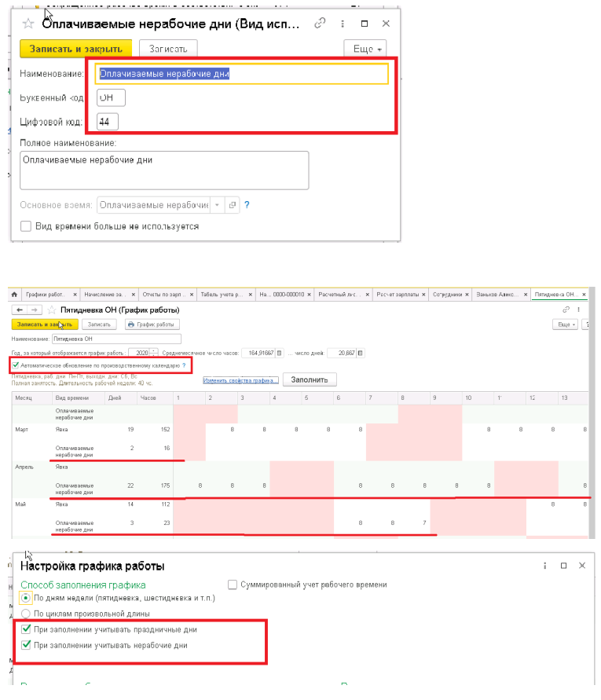The height and width of the screenshot is (700, 601).
Task: Uncheck 'При заполнении учитывать праздничные дни'
Action: 26,629
